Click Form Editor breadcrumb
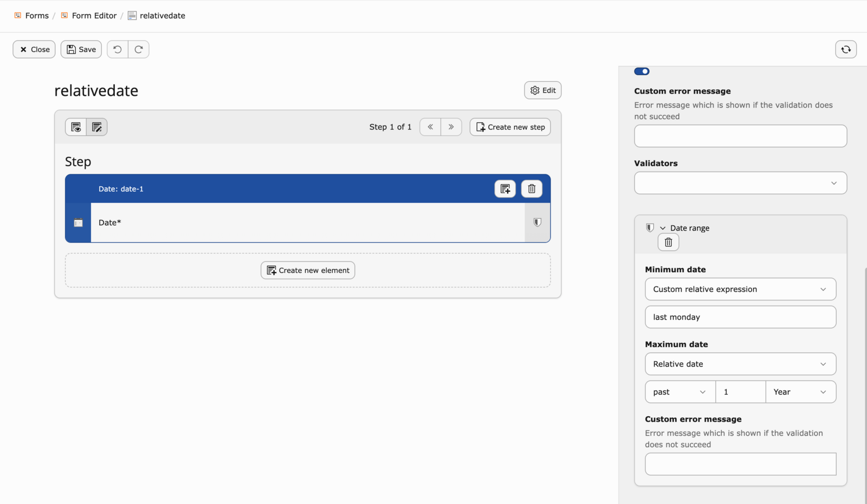This screenshot has width=867, height=504. [94, 16]
